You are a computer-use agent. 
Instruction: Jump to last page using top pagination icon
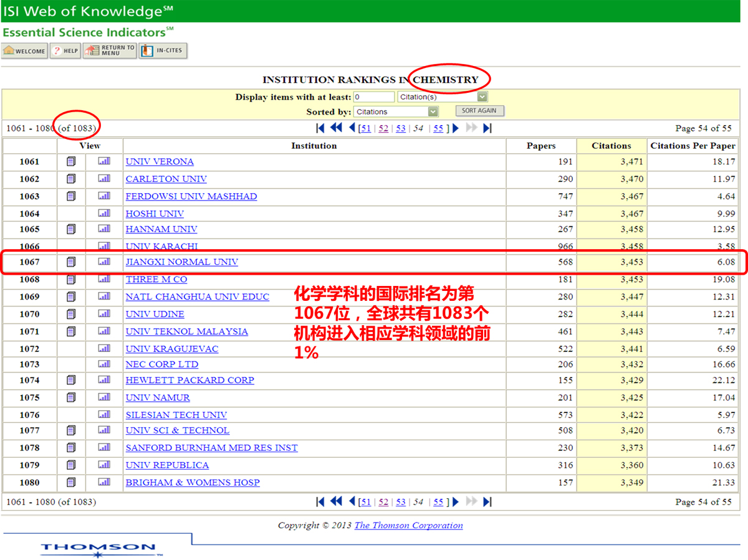(487, 128)
